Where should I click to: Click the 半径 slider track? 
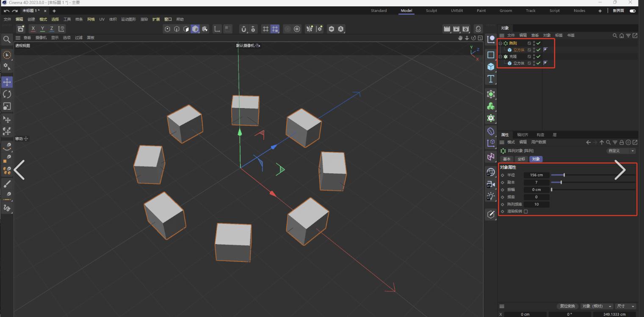click(593, 175)
